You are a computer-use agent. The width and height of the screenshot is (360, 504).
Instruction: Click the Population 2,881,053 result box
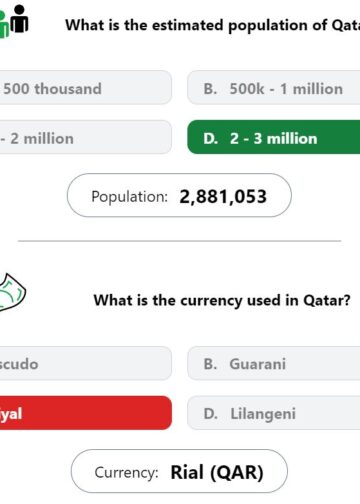(179, 195)
